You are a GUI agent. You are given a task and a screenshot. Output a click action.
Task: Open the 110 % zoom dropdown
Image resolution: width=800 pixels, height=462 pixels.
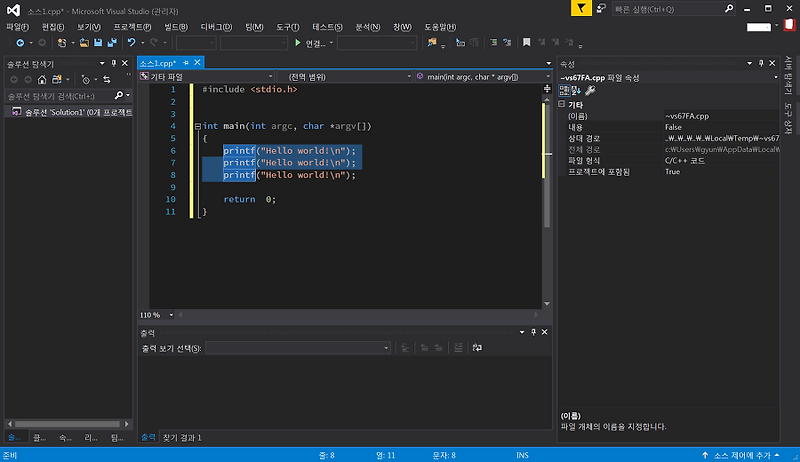coord(171,315)
